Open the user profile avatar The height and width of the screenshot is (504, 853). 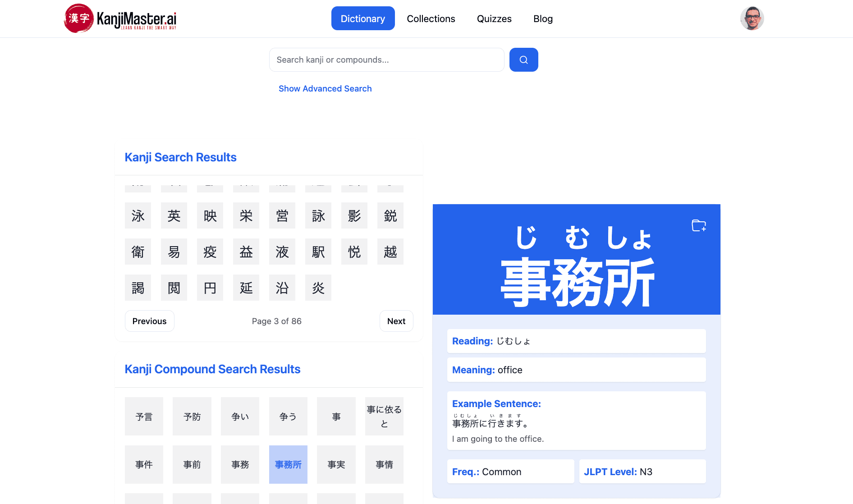click(x=752, y=18)
